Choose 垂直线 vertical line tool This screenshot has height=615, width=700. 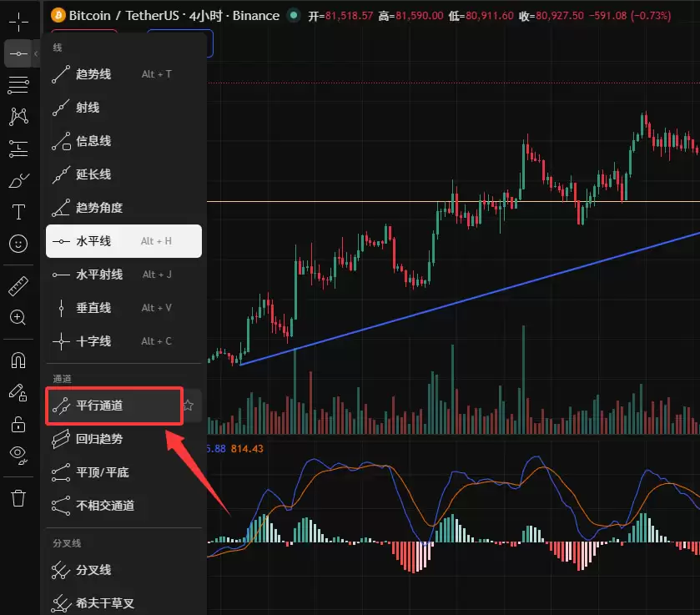point(123,308)
